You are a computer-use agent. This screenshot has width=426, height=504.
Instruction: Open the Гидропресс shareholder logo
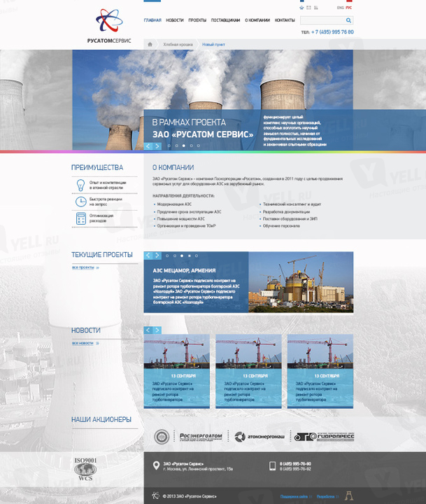(x=324, y=437)
